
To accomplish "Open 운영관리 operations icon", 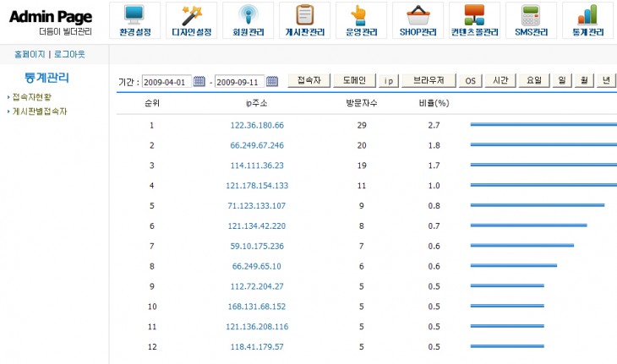I will click(x=360, y=15).
